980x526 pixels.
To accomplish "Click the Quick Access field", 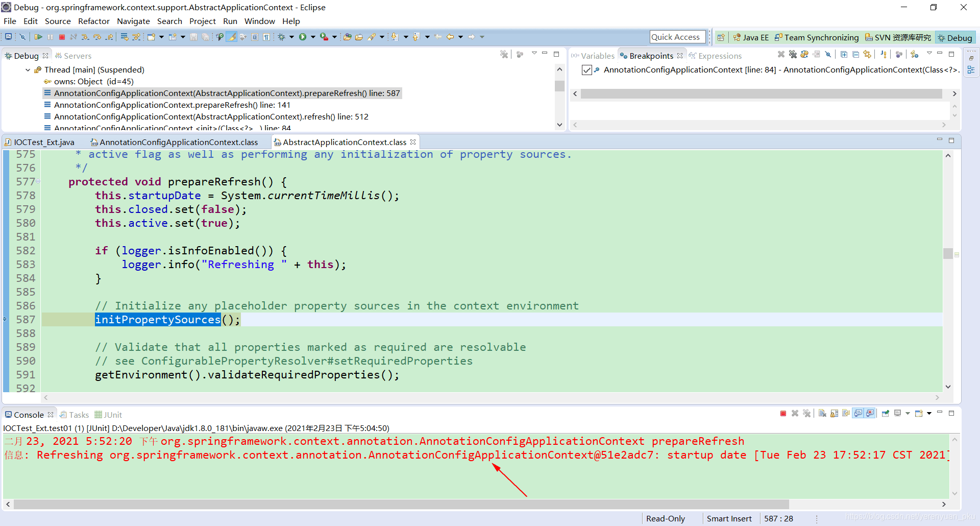I will (x=678, y=37).
